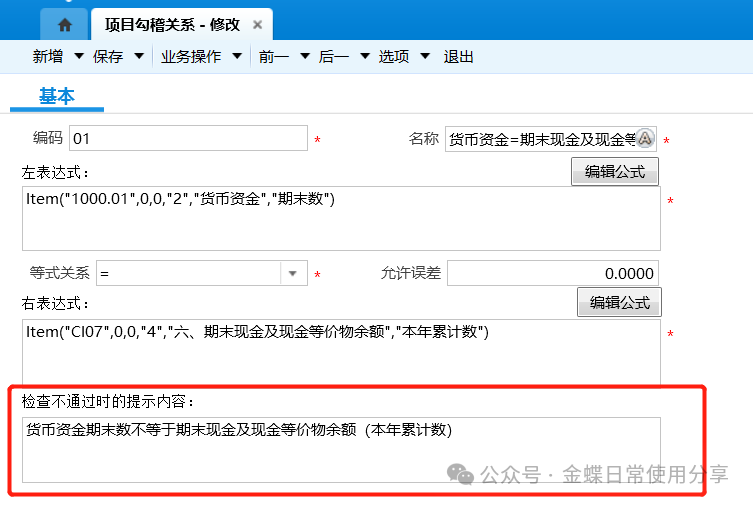753x505 pixels.
Task: Click 保存 to save the record
Action: coord(108,57)
